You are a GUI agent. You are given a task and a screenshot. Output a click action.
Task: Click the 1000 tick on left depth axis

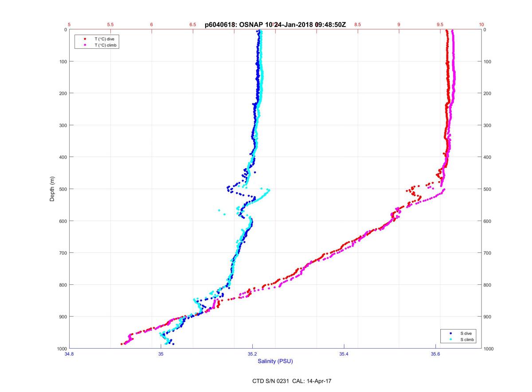[62, 349]
